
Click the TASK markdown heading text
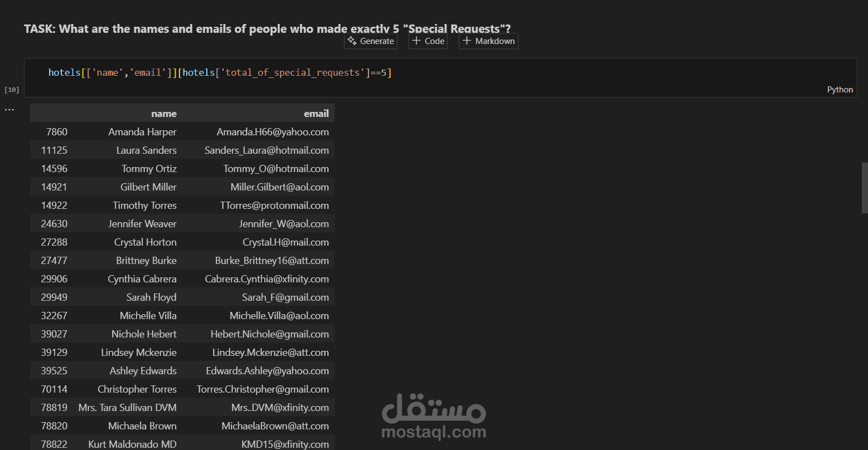click(x=268, y=28)
